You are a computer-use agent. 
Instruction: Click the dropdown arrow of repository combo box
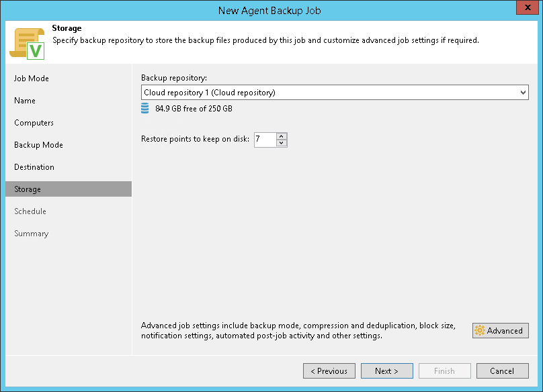[x=523, y=93]
